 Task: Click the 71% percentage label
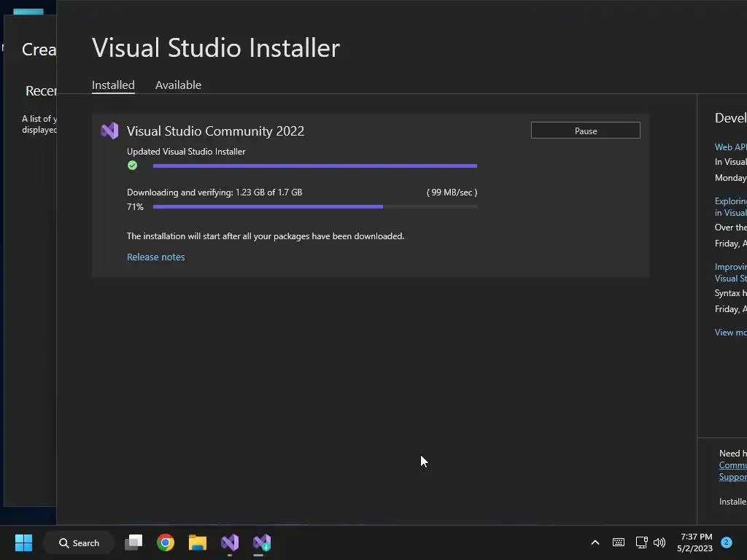[135, 206]
